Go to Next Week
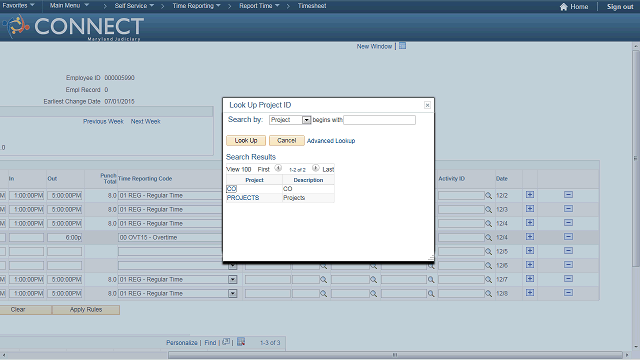 click(146, 121)
